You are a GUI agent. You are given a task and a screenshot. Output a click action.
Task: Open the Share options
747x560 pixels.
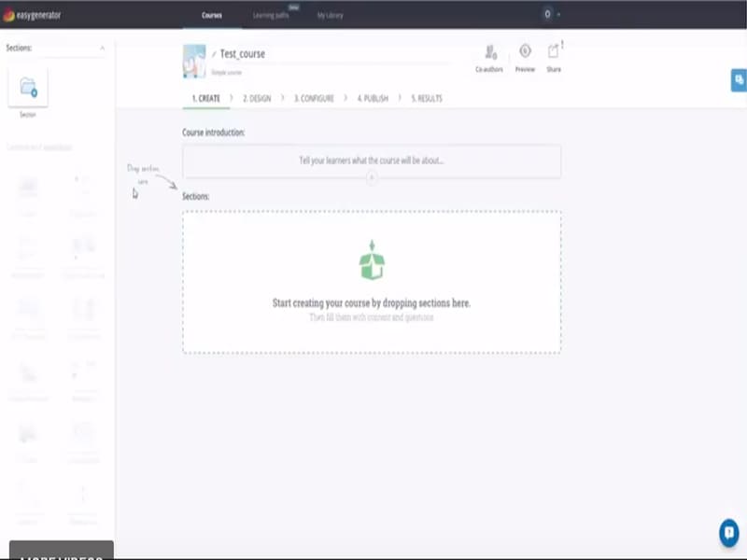point(551,54)
